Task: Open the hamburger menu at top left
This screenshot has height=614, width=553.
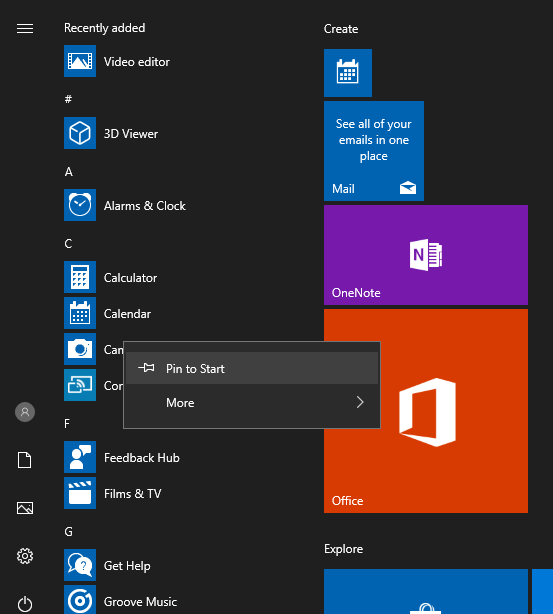Action: tap(25, 28)
